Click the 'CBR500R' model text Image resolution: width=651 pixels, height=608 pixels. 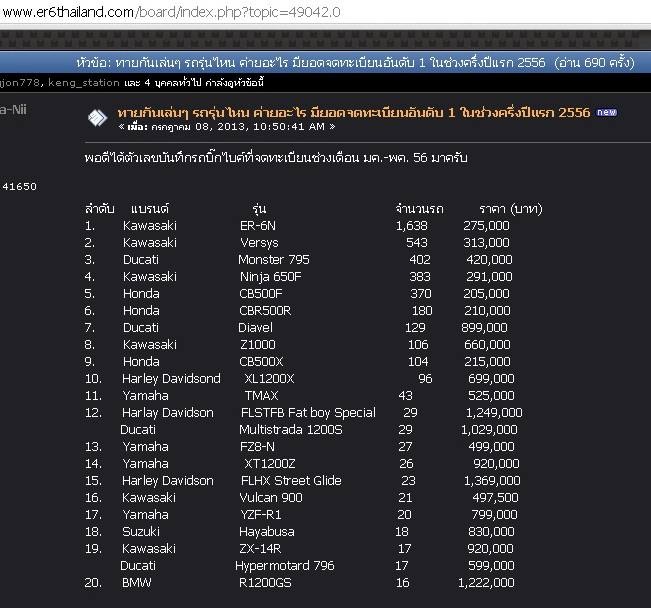point(265,311)
